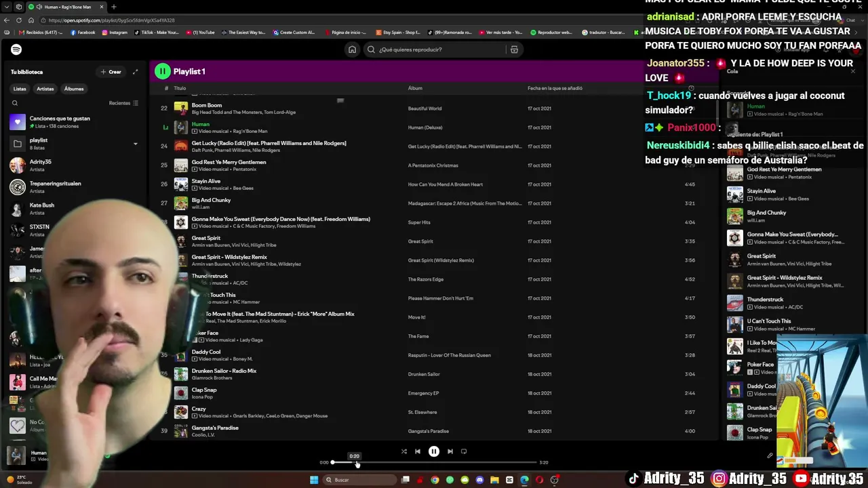Open the Crazy album cover thumbnail
Viewport: 868px width, 488px height.
tap(181, 412)
